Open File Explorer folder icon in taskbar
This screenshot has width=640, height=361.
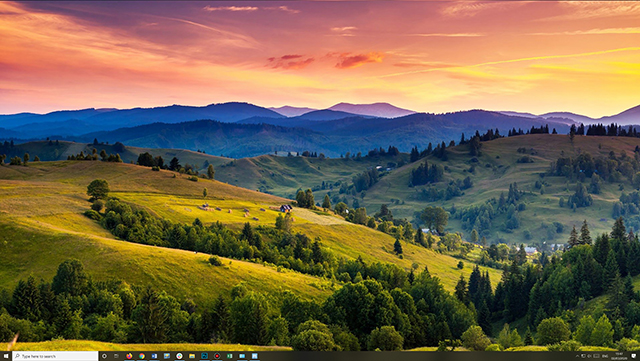tap(192, 356)
